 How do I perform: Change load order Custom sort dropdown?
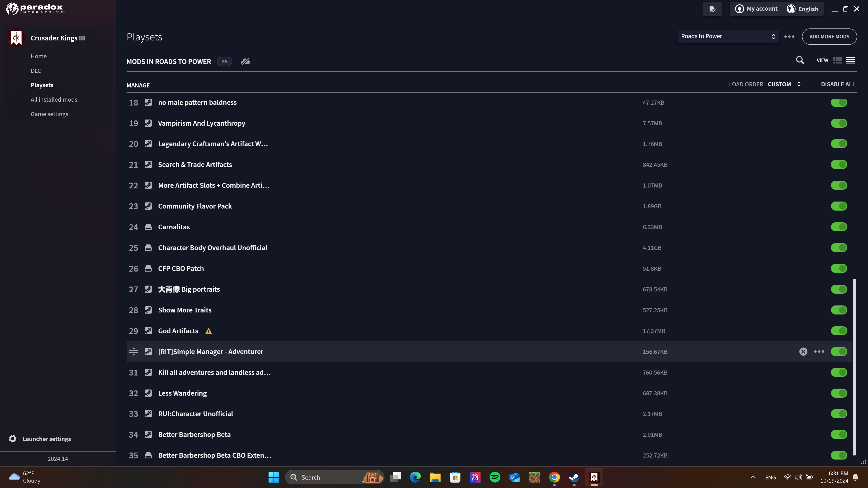pos(784,84)
